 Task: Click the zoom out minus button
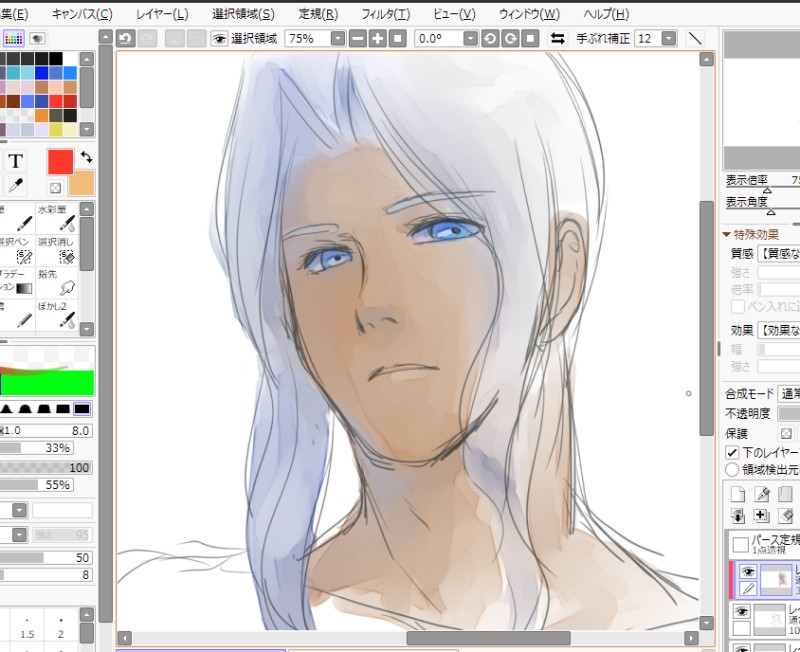358,39
